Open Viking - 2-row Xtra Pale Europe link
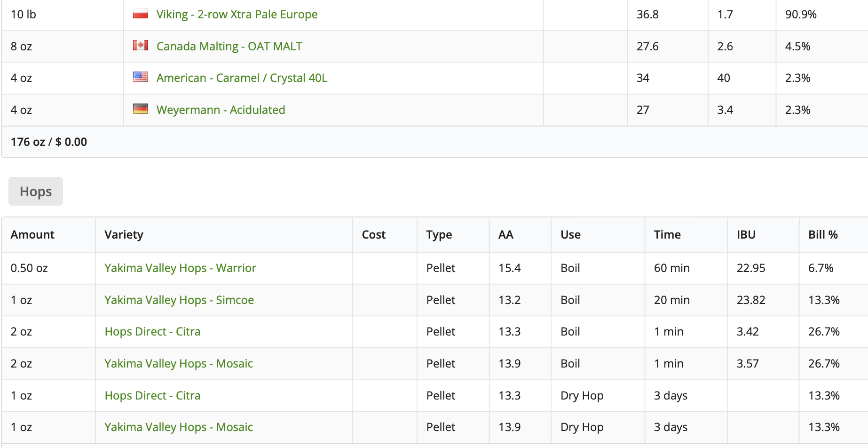Image resolution: width=868 pixels, height=448 pixels. [x=237, y=14]
